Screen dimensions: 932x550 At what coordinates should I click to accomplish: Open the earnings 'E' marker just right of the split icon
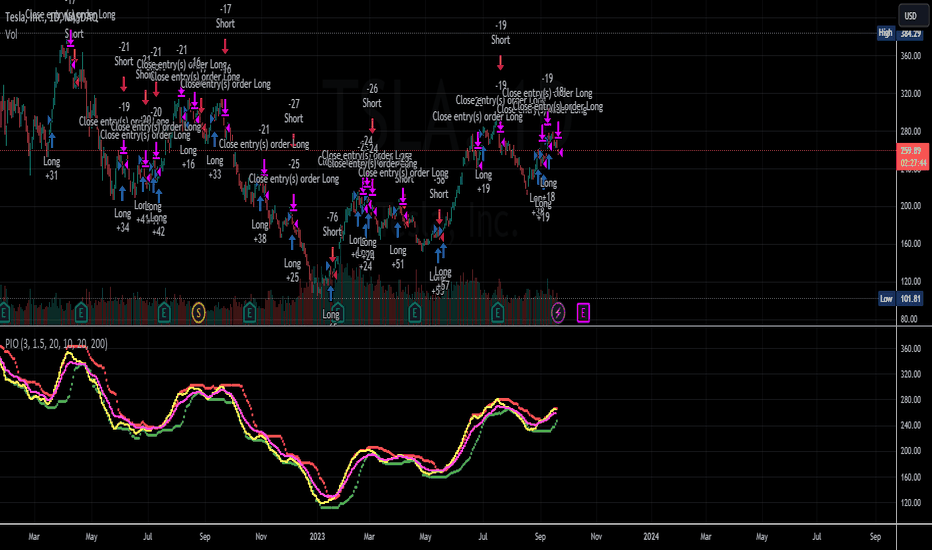click(250, 312)
